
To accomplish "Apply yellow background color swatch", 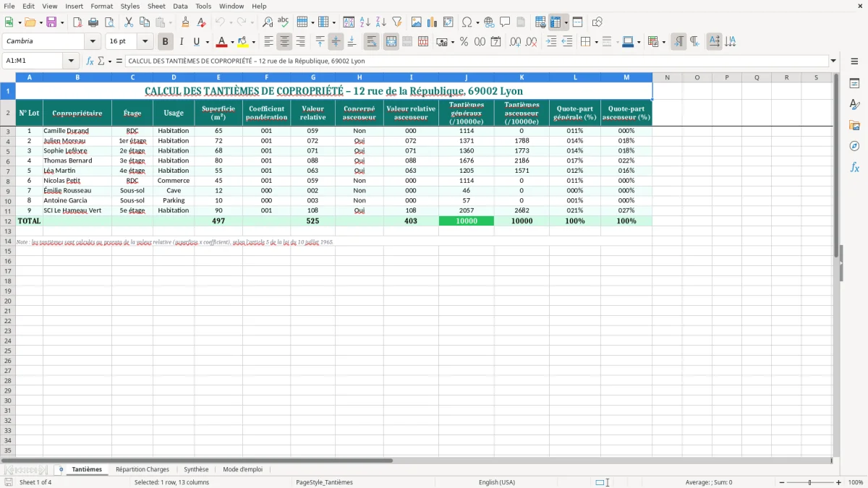I will 243,41.
